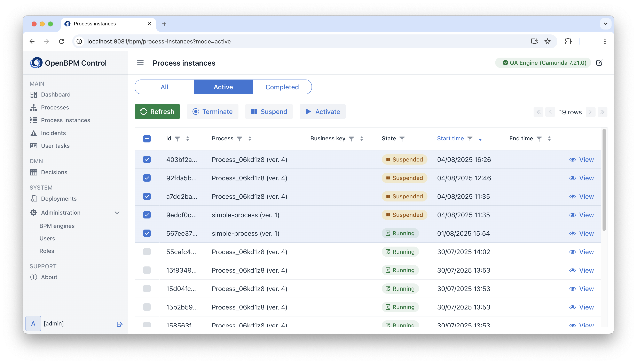Click the install app icon in address bar
The height and width of the screenshot is (364, 637).
tap(534, 41)
